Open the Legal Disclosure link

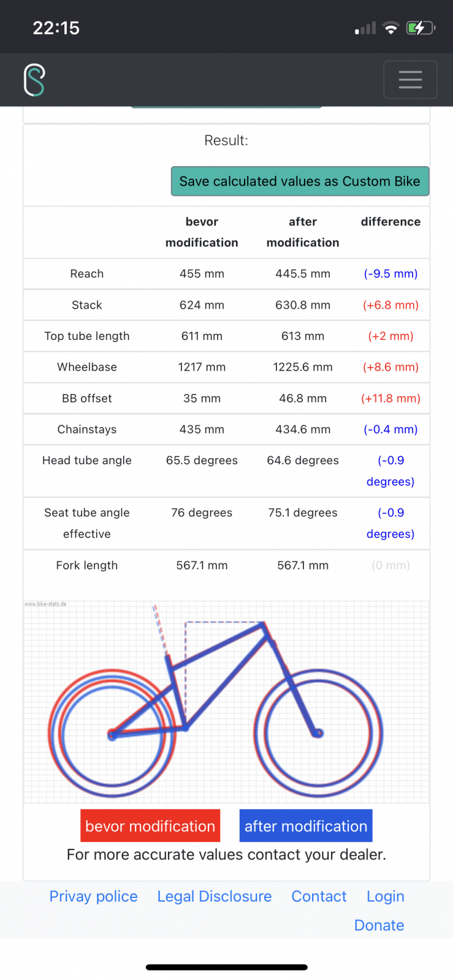pyautogui.click(x=214, y=896)
